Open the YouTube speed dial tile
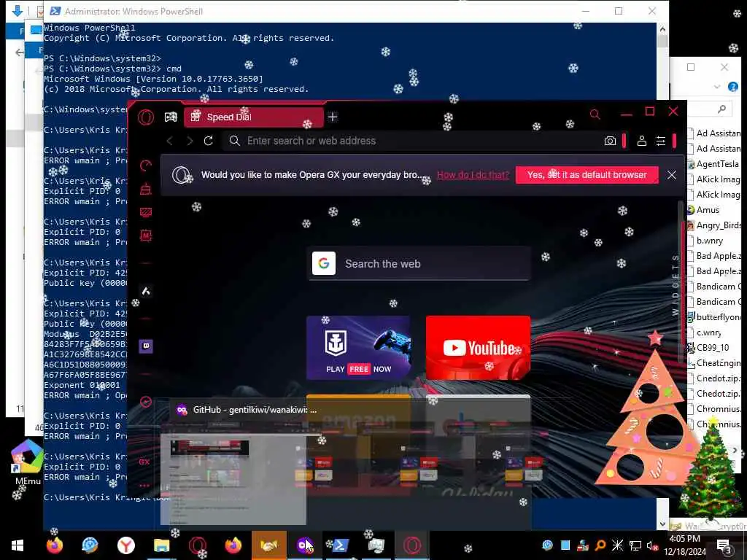 (478, 348)
